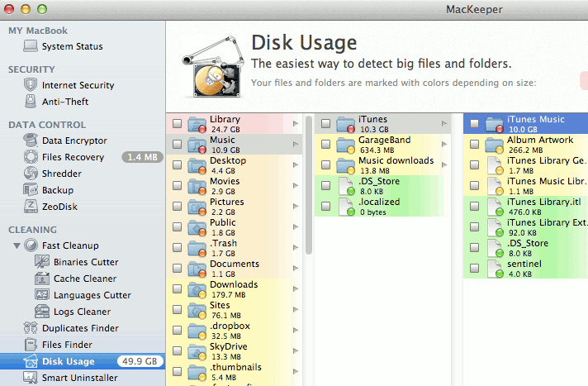This screenshot has width=588, height=386.
Task: Open the Backup icon
Action: (31, 190)
